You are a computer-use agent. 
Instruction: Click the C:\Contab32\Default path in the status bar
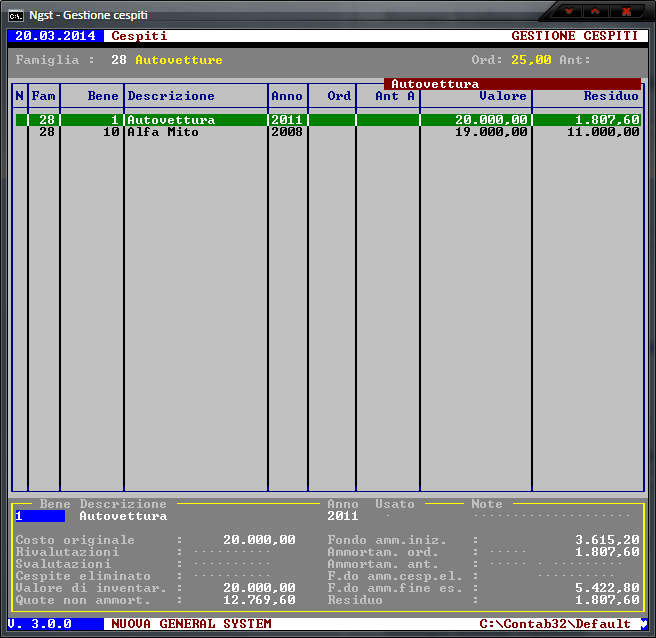tap(555, 624)
